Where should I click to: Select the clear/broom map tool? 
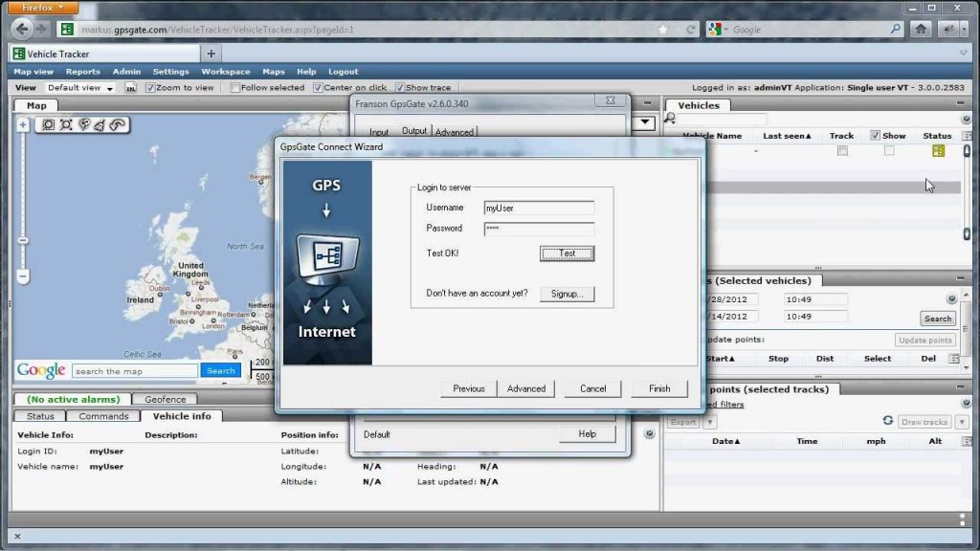100,125
